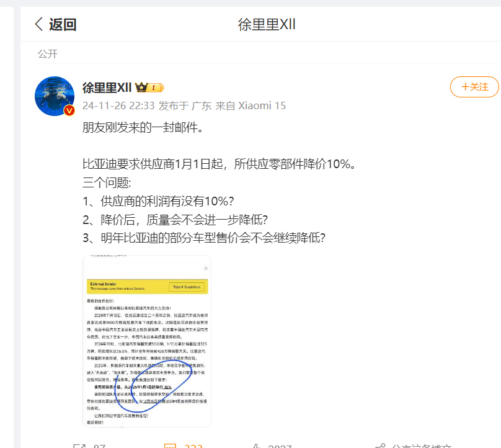
Task: Open the 徐里里XII username in the post
Action: pos(107,87)
